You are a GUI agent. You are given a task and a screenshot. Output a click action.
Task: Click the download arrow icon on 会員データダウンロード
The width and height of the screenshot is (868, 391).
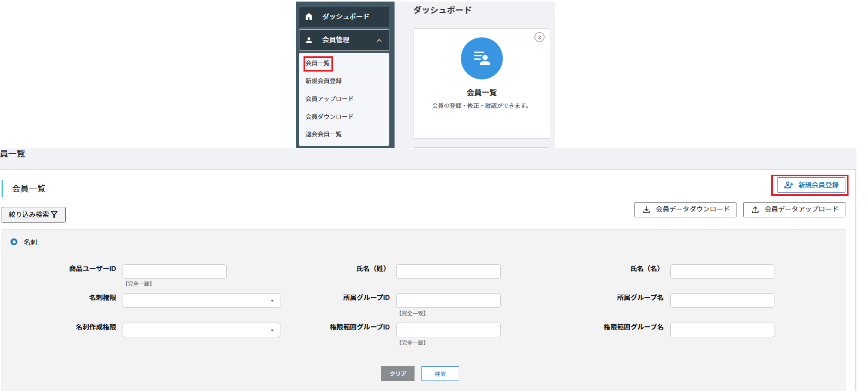[x=647, y=209]
